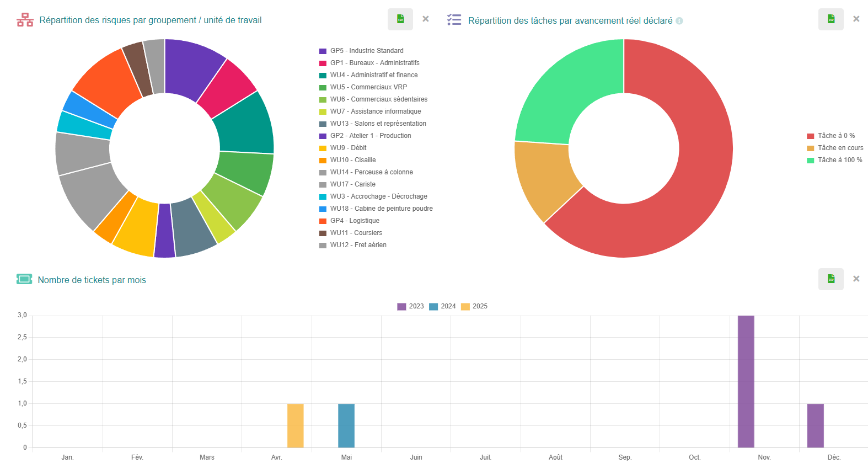Toggle Tâche à 100 % legend item
868x469 pixels.
[834, 160]
